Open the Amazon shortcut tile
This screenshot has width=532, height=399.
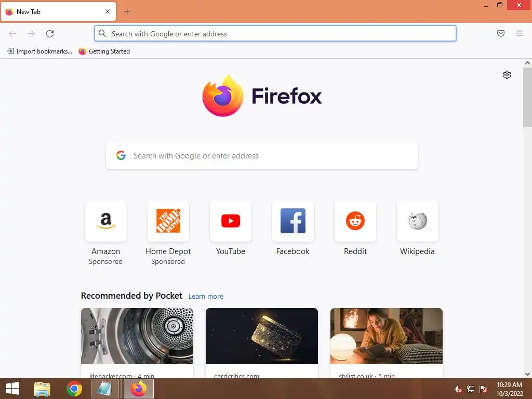pyautogui.click(x=106, y=221)
